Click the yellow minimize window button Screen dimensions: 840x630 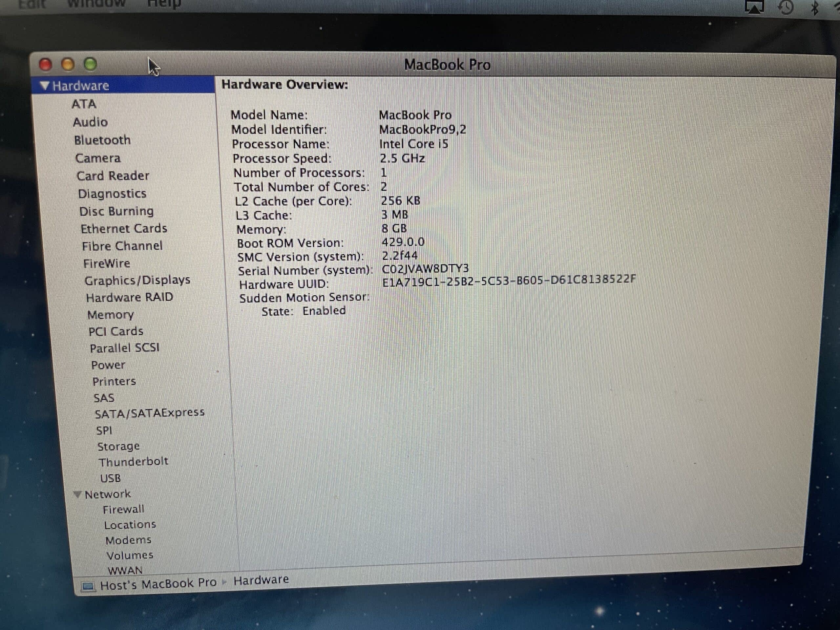click(68, 64)
